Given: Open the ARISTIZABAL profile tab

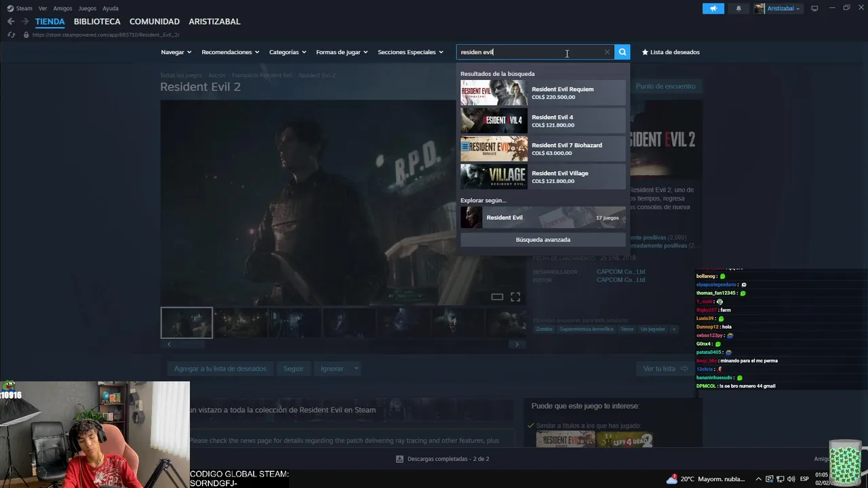Looking at the screenshot, I should (214, 22).
